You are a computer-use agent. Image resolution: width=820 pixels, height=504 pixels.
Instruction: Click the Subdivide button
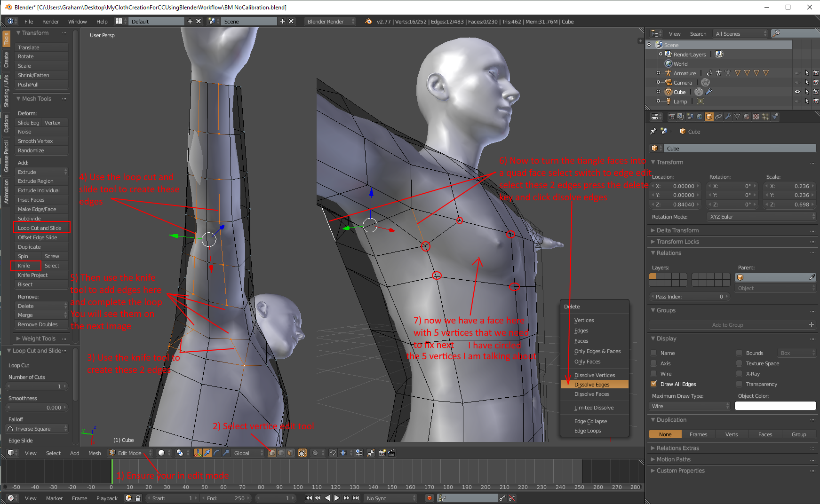[x=41, y=219]
